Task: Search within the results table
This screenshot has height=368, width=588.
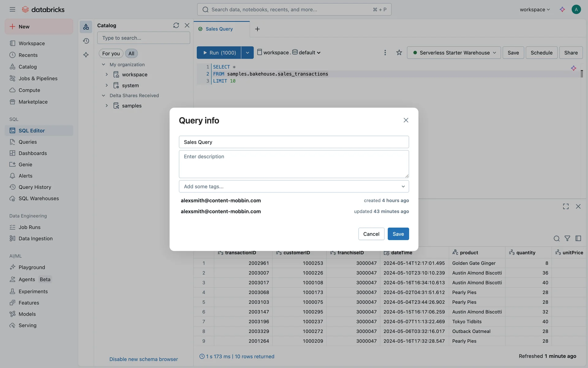Action: tap(556, 238)
